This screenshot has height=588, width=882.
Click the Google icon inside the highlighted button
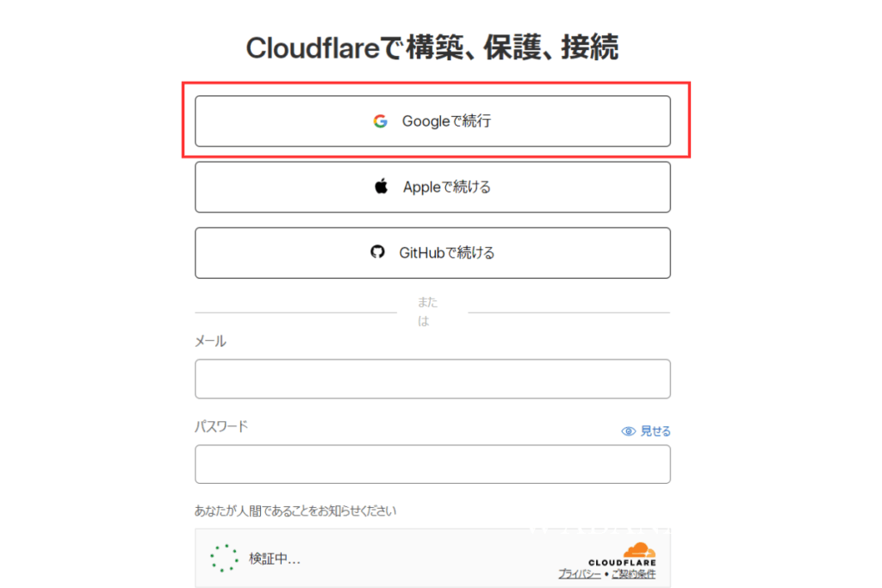381,121
